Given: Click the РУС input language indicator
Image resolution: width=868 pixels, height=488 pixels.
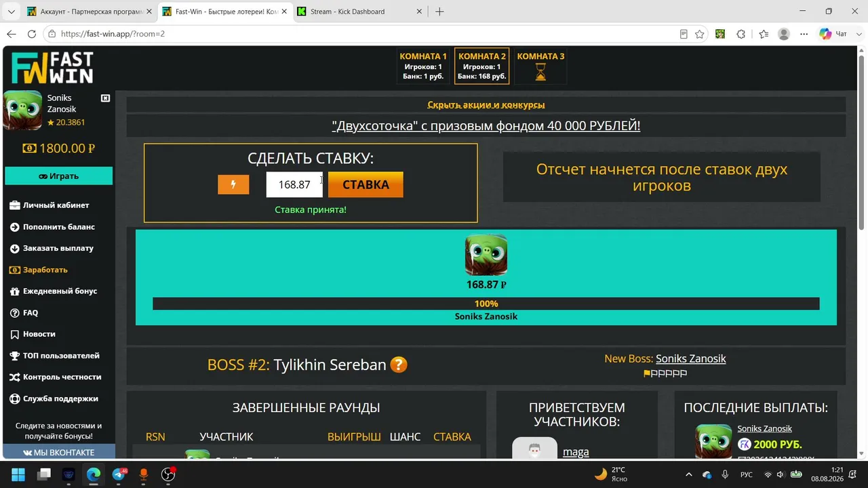Looking at the screenshot, I should [746, 474].
